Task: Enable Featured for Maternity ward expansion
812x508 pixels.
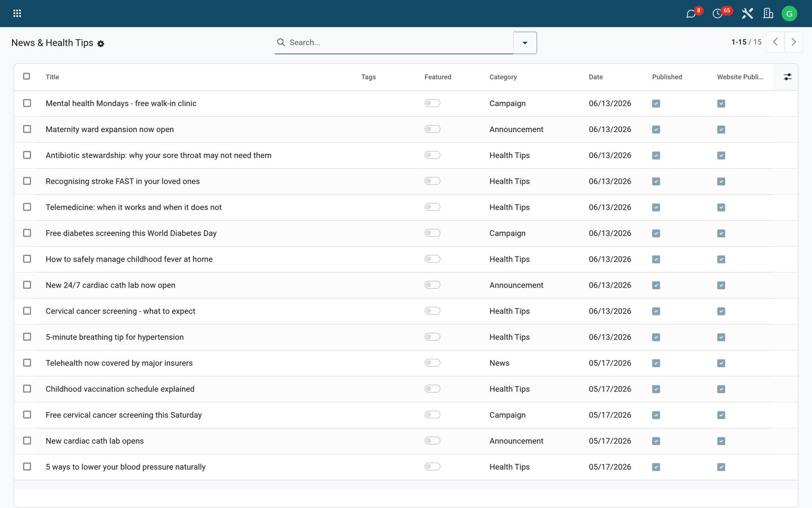Action: (432, 129)
